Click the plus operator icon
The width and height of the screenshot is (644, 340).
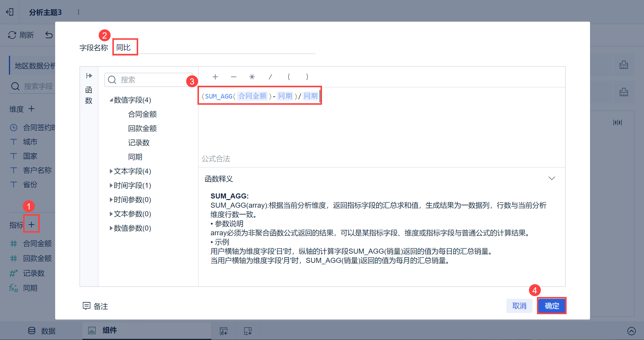click(x=215, y=77)
